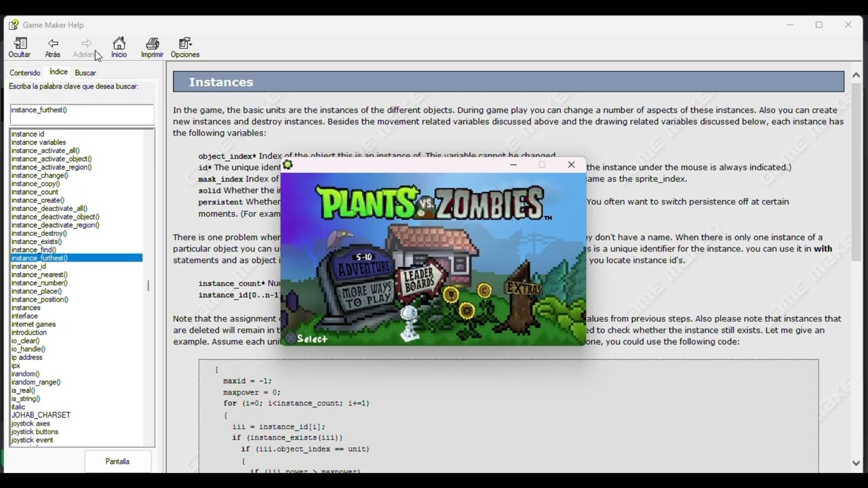868x488 pixels.
Task: Click the Pantalla button
Action: [117, 462]
